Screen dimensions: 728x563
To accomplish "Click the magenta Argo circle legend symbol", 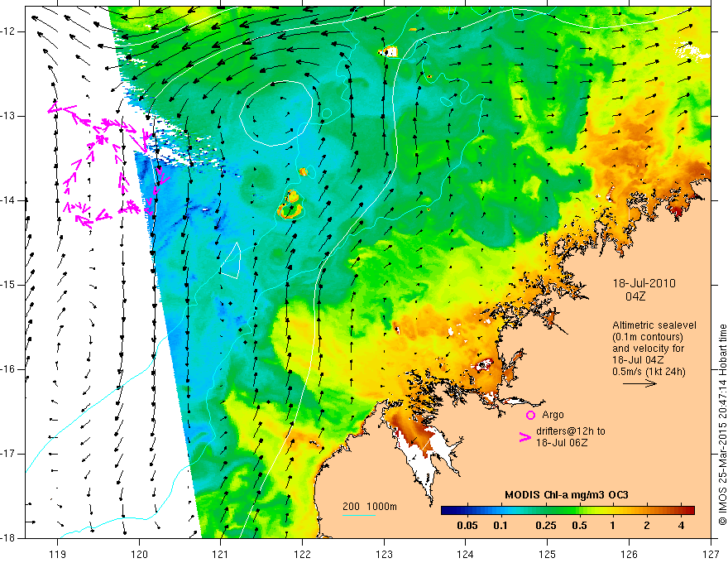I will pyautogui.click(x=530, y=415).
